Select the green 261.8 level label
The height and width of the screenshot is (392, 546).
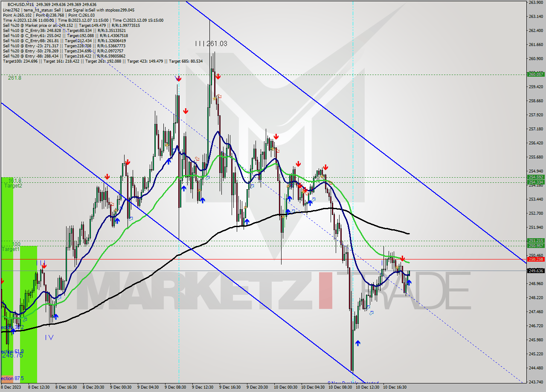point(15,78)
